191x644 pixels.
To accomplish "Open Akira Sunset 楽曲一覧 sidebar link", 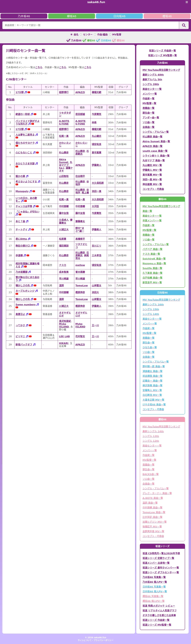I will pos(156,142).
